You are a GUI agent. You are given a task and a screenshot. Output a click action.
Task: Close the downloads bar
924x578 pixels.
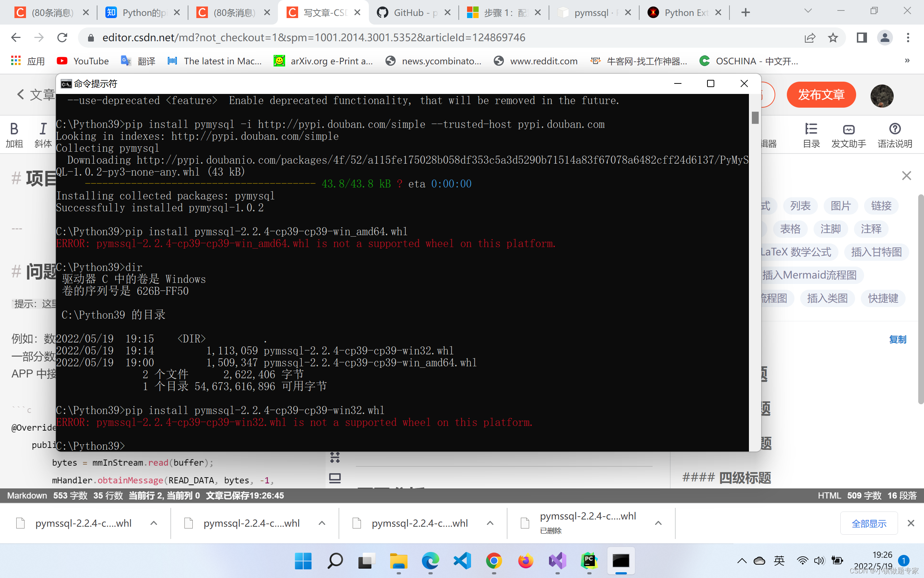[x=911, y=523]
